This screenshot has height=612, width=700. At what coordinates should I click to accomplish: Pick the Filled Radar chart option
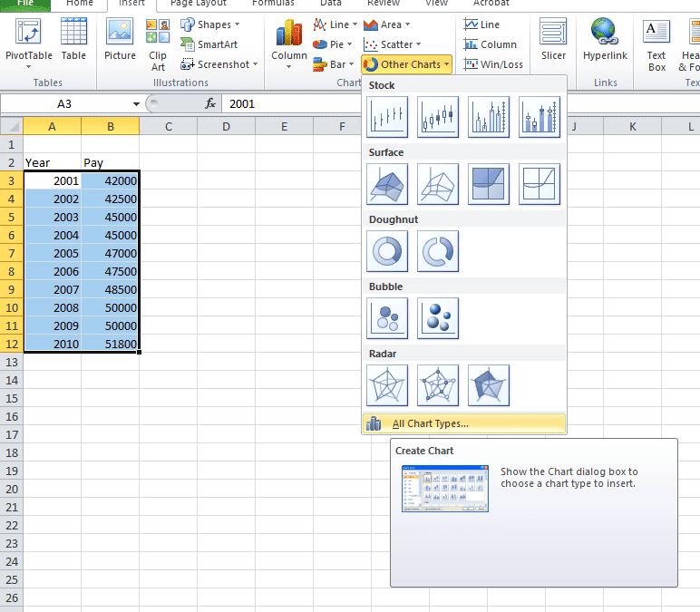[489, 385]
